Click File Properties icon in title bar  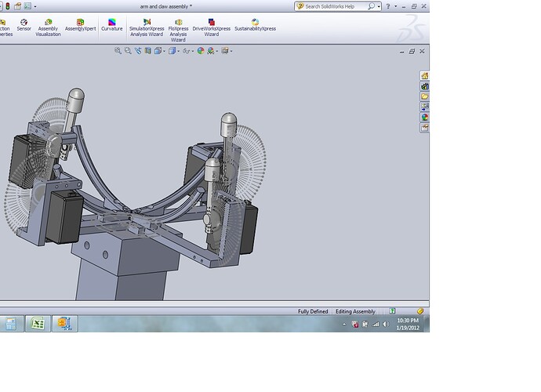pyautogui.click(x=17, y=5)
